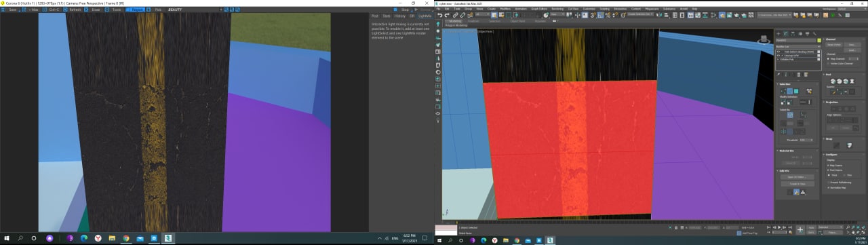Open the Select by Name dialog icon
The width and height of the screenshot is (868, 245).
click(501, 15)
